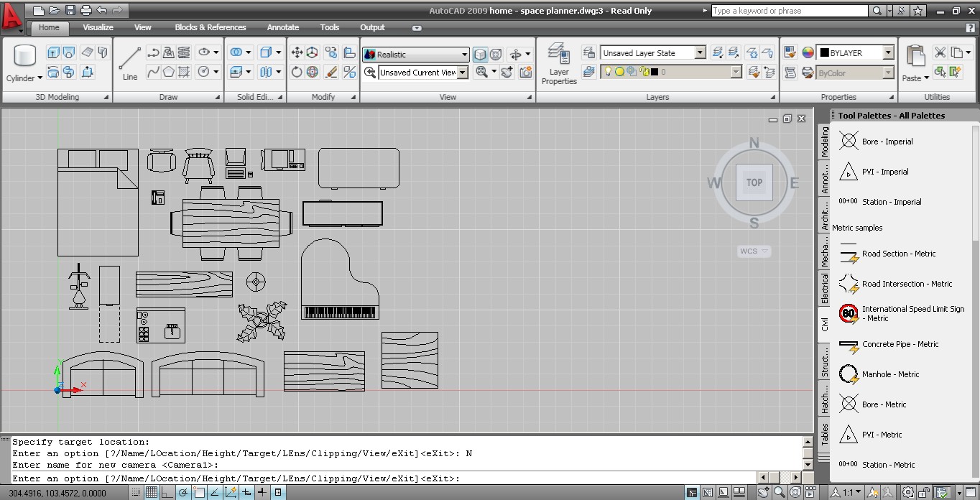Viewport: 980px width, 500px height.
Task: Click the Manhole - Metric palette tool
Action: click(x=890, y=374)
